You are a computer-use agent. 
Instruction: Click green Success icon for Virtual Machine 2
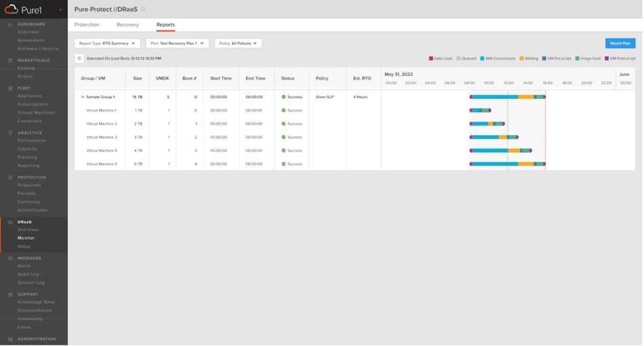pos(283,123)
